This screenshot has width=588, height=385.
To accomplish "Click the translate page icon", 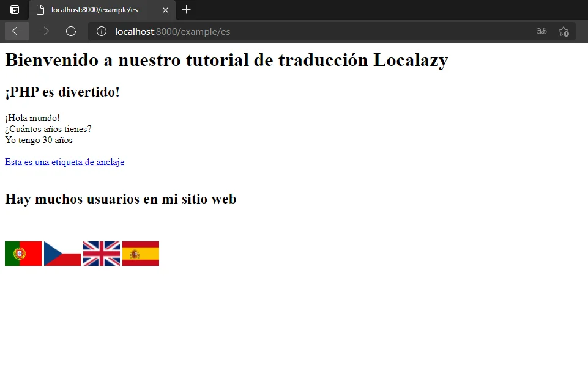I will pyautogui.click(x=541, y=31).
